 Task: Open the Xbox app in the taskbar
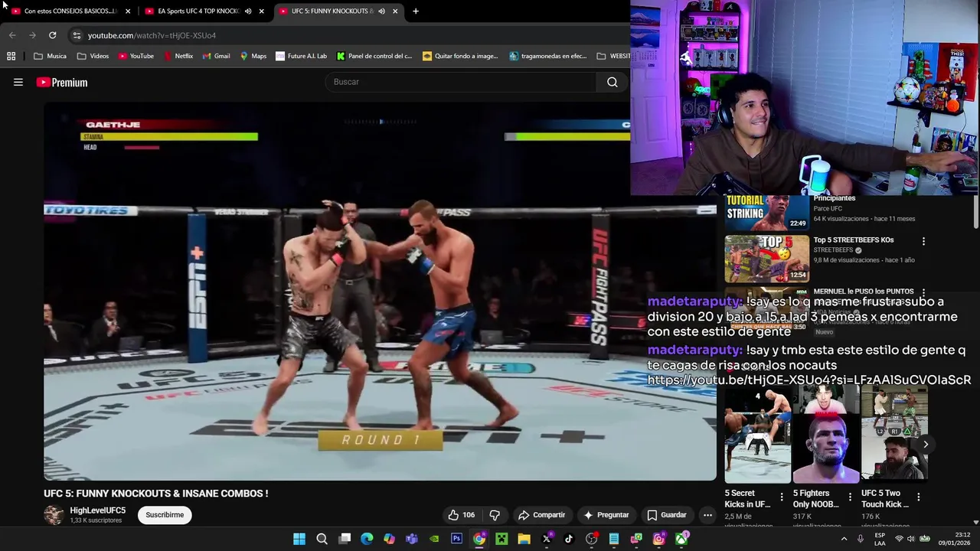tap(681, 539)
